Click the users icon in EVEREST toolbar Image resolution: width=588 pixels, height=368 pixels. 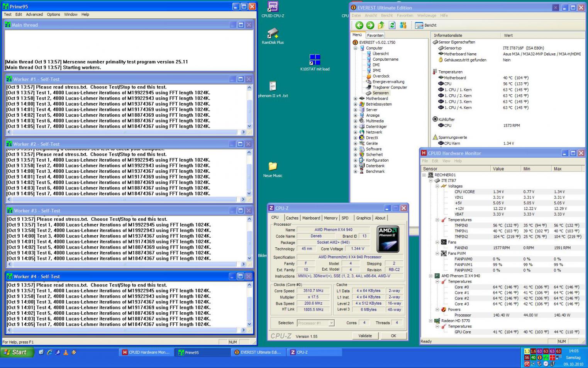click(403, 25)
